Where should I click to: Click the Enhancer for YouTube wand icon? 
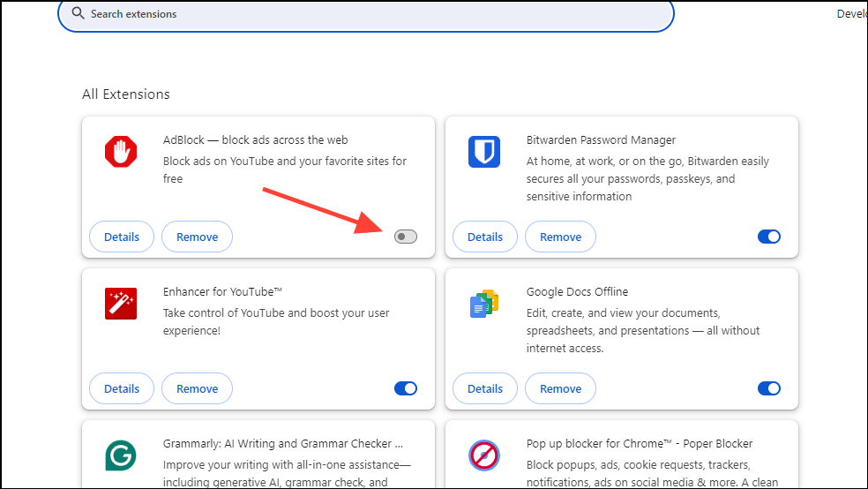tap(121, 304)
